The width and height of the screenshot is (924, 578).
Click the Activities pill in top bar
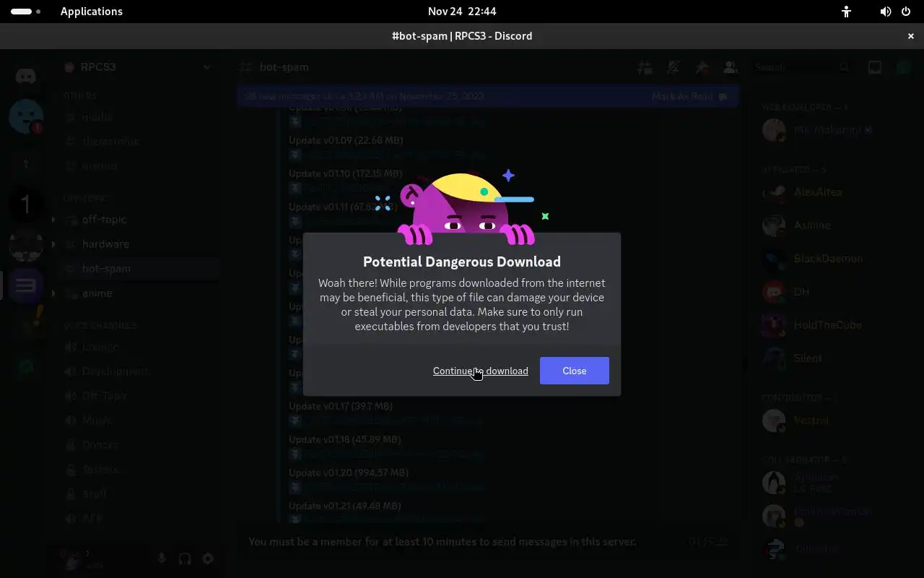[26, 12]
